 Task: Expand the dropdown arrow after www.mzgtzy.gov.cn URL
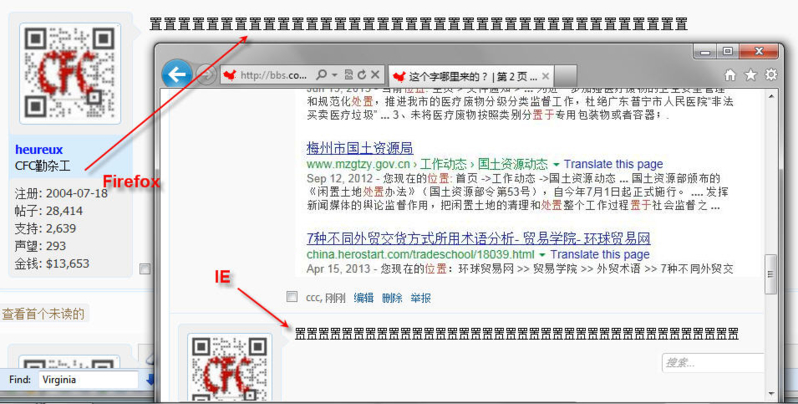click(x=556, y=164)
